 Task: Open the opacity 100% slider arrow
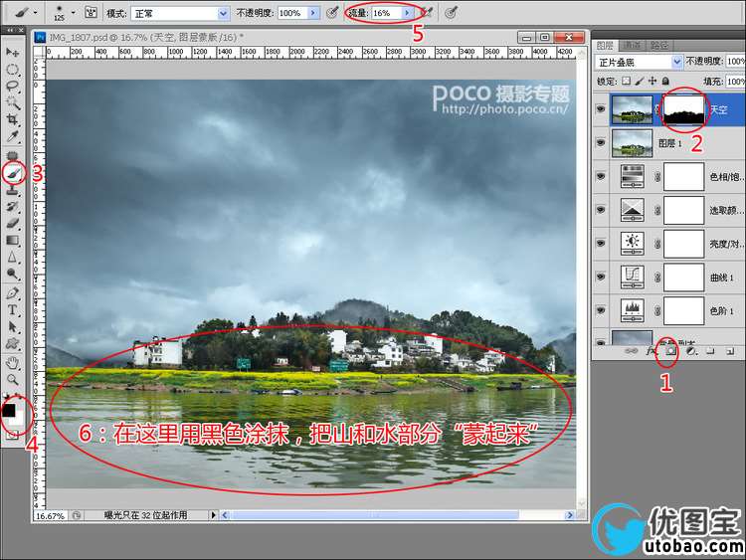coord(312,13)
